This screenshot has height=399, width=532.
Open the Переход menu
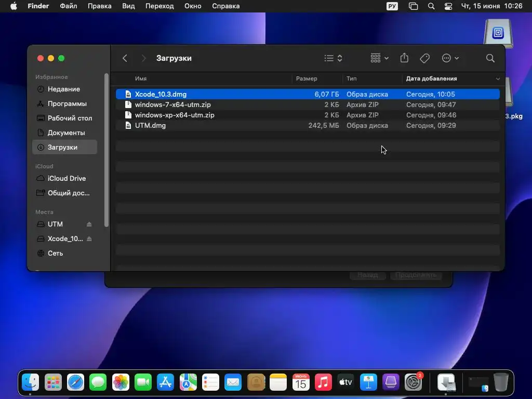tap(159, 6)
